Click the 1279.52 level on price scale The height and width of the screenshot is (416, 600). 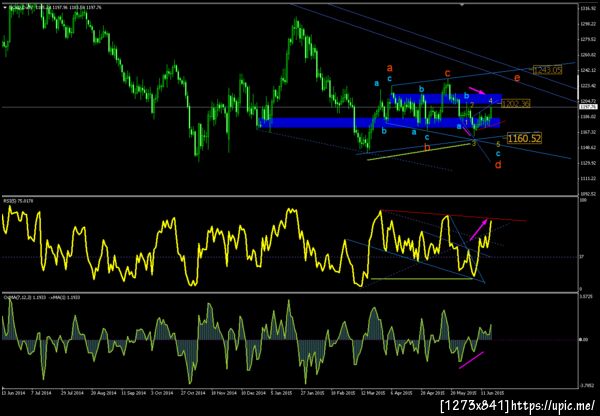pos(587,39)
